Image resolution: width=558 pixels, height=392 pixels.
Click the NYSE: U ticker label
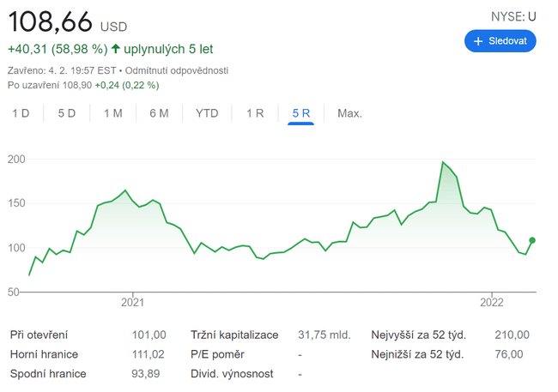513,16
